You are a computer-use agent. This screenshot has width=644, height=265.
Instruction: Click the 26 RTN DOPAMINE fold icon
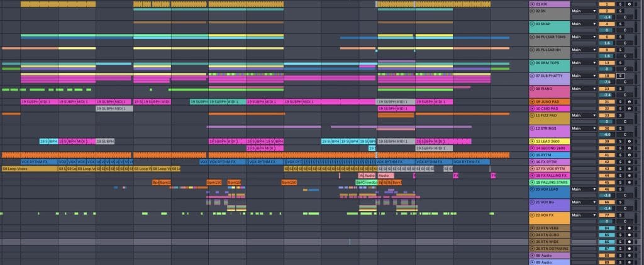point(533,248)
